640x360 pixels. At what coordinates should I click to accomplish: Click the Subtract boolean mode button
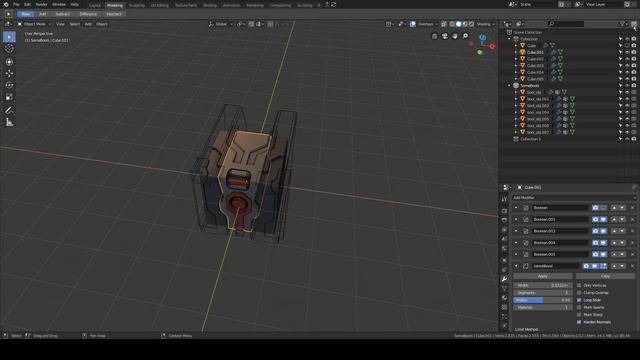[x=62, y=14]
